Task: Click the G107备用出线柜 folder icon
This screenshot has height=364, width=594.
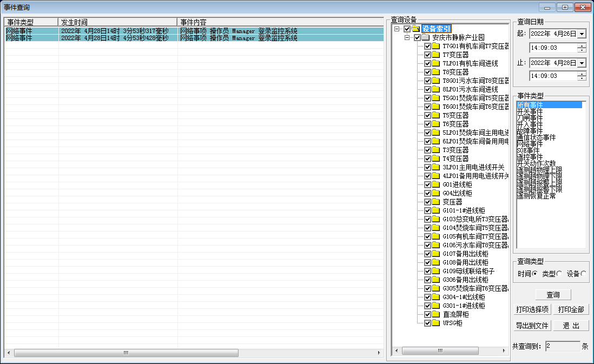Action: pos(435,254)
